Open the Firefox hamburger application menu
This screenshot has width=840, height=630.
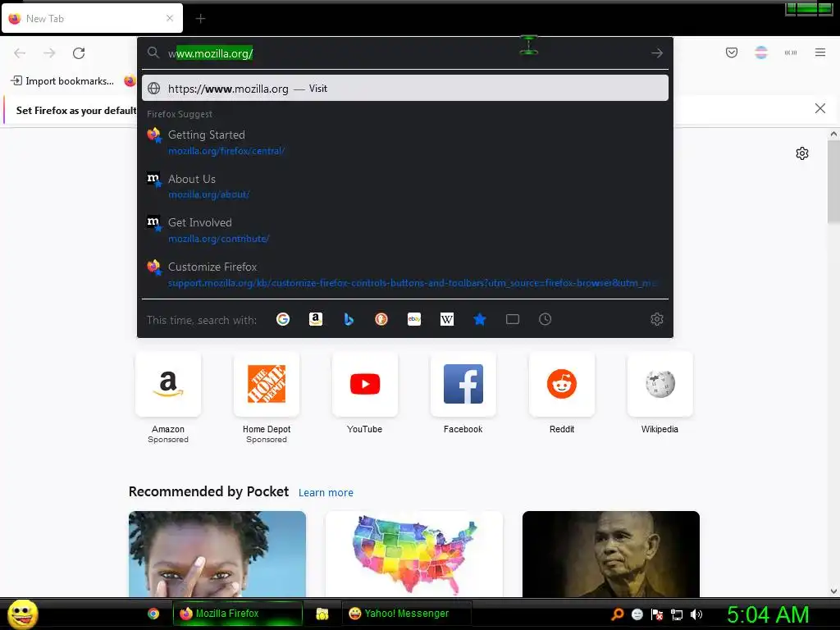click(820, 52)
